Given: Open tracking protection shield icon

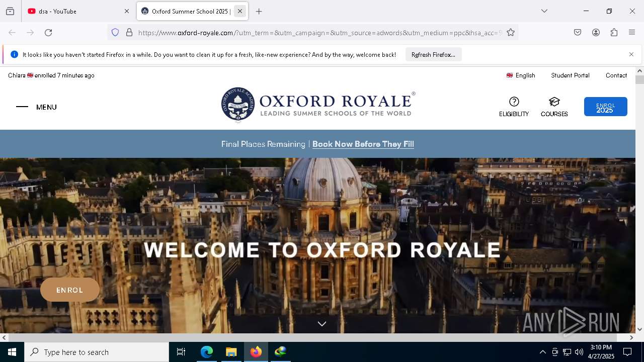Looking at the screenshot, I should (x=115, y=33).
